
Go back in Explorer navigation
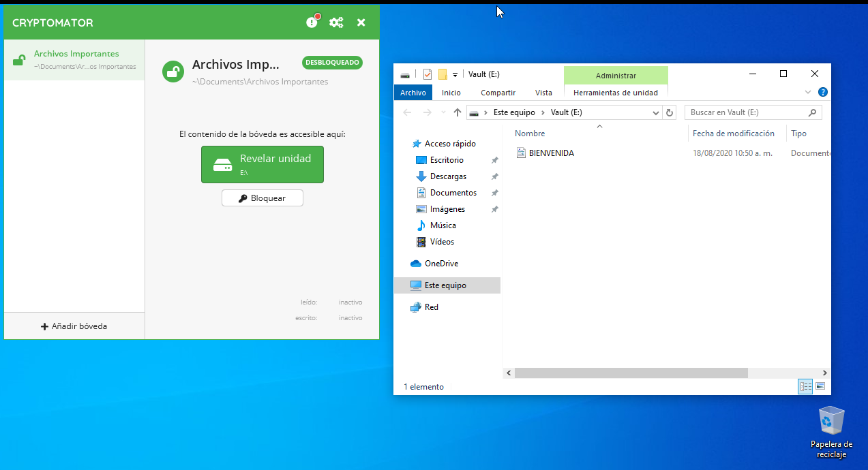pos(407,112)
